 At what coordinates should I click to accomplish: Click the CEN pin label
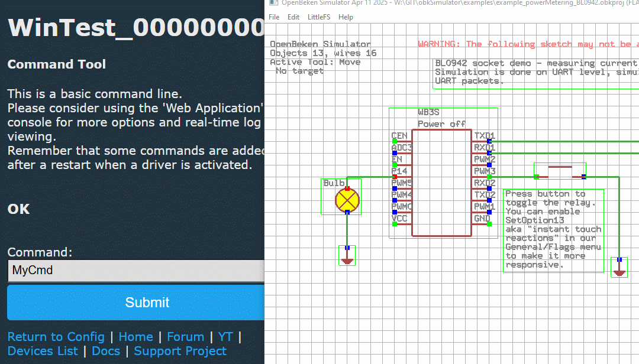click(x=399, y=135)
